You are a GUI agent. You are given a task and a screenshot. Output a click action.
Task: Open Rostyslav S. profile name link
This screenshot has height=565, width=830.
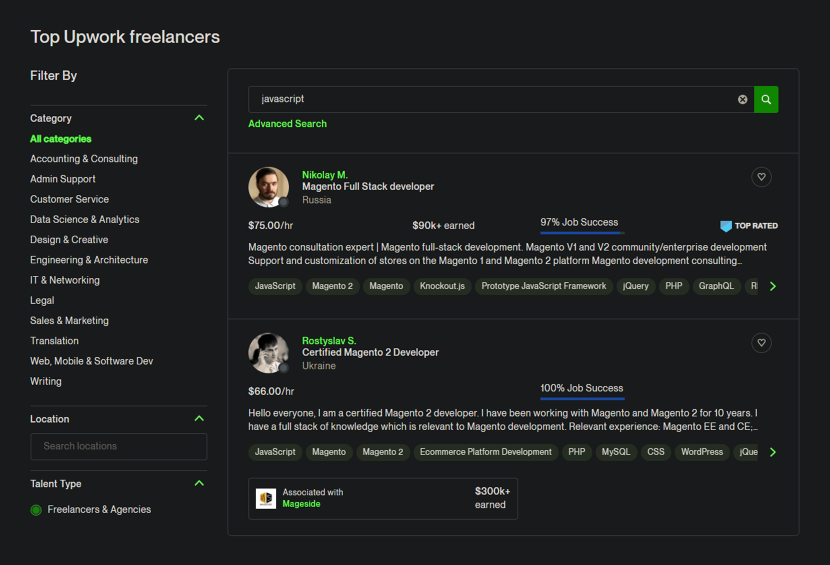tap(329, 340)
